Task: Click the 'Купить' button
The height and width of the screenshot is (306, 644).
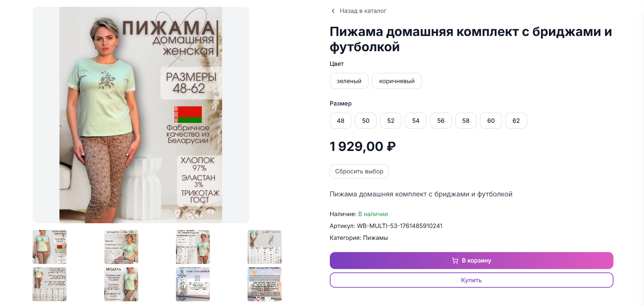Action: [x=471, y=280]
